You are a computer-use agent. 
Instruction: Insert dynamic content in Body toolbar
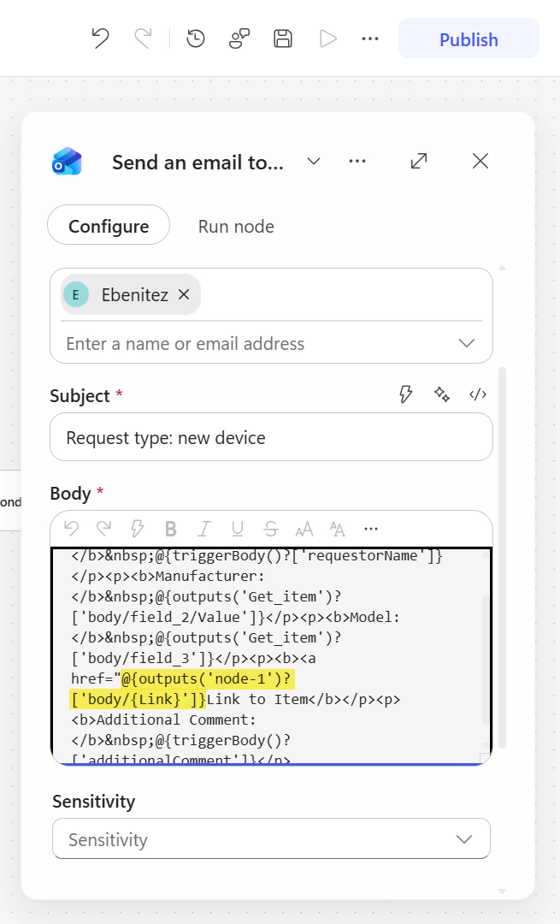(x=137, y=529)
